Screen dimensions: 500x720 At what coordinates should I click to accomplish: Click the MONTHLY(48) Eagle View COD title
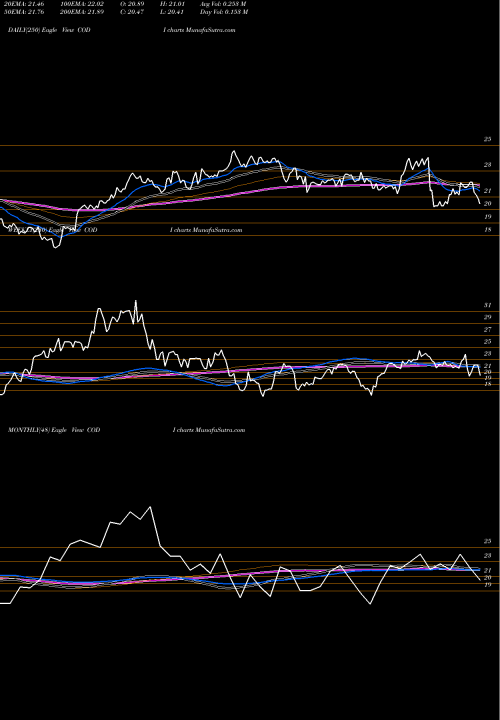click(x=54, y=430)
